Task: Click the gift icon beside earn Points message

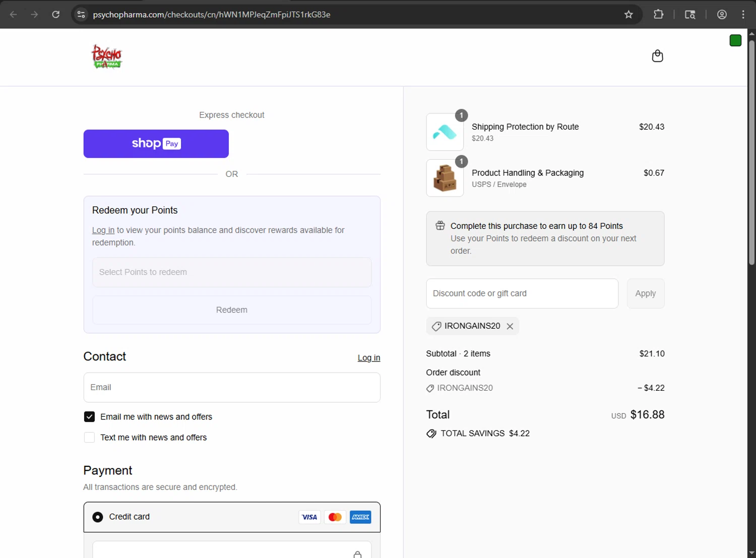Action: pyautogui.click(x=440, y=225)
